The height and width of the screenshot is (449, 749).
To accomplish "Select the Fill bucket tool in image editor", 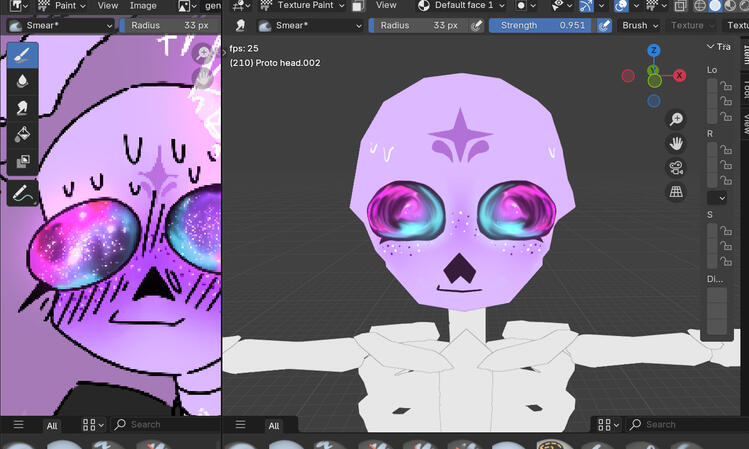I will 22,134.
